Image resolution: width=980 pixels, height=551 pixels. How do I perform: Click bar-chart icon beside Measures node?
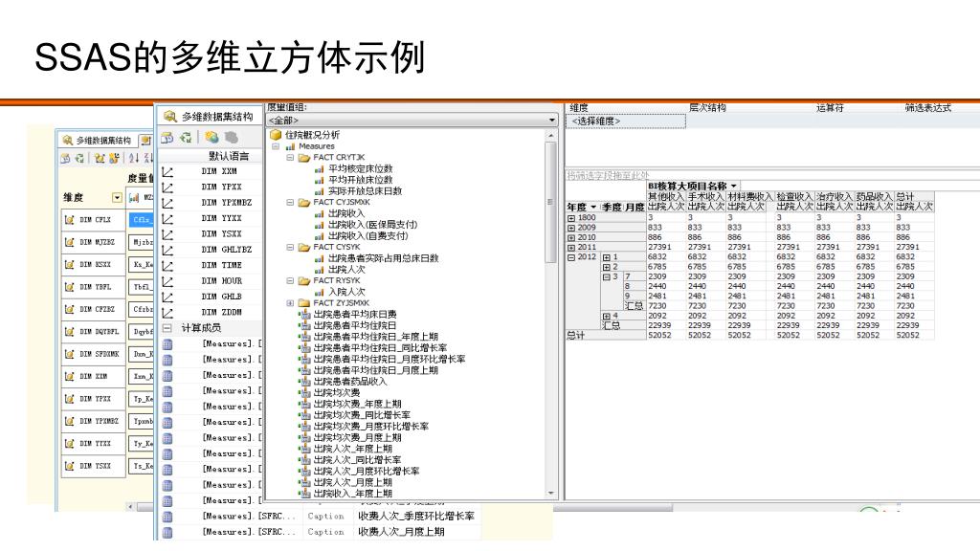(x=290, y=146)
